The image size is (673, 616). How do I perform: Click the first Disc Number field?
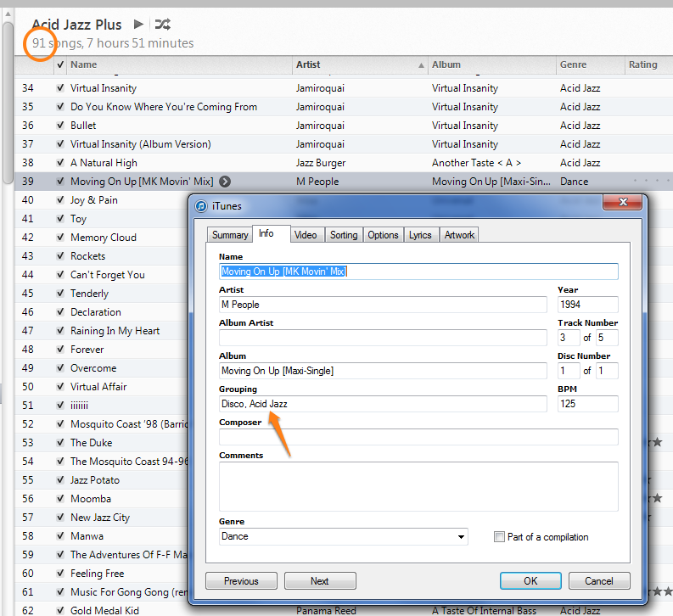pos(569,371)
